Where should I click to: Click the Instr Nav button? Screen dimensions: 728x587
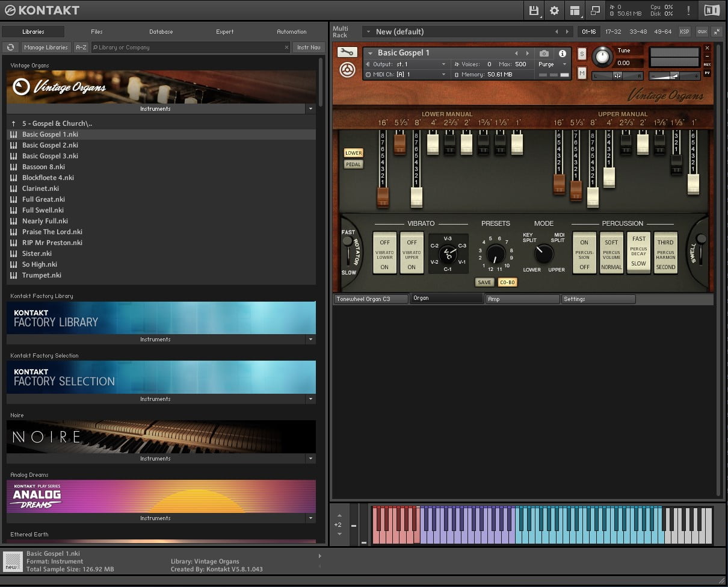[x=309, y=48]
